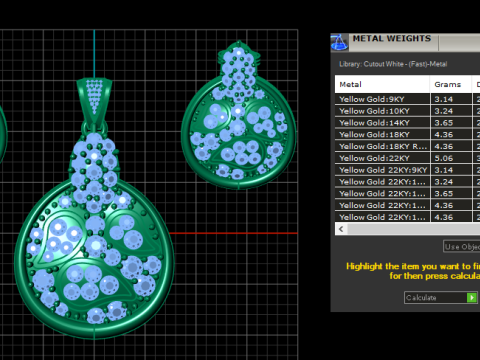Click the 5.06 grams cell
480x360 pixels.
(451, 158)
